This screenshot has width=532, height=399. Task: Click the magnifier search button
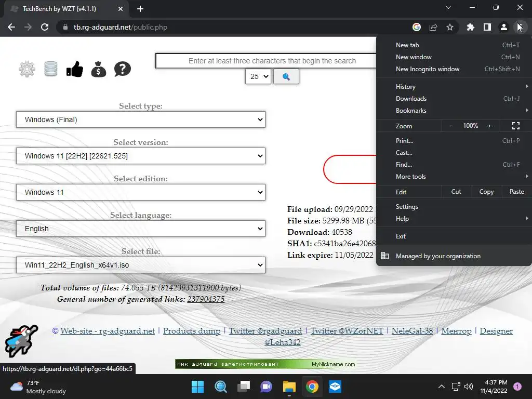(x=286, y=77)
